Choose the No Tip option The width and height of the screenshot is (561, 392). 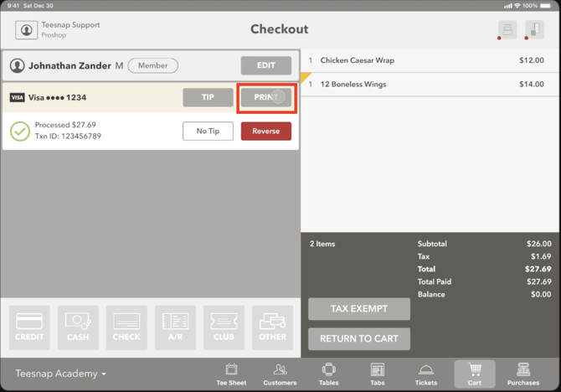point(208,131)
